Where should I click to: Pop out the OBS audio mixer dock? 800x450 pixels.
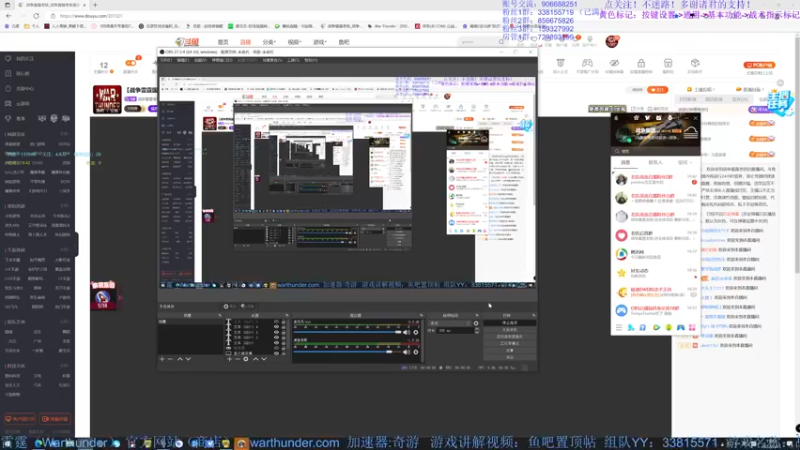click(x=421, y=315)
